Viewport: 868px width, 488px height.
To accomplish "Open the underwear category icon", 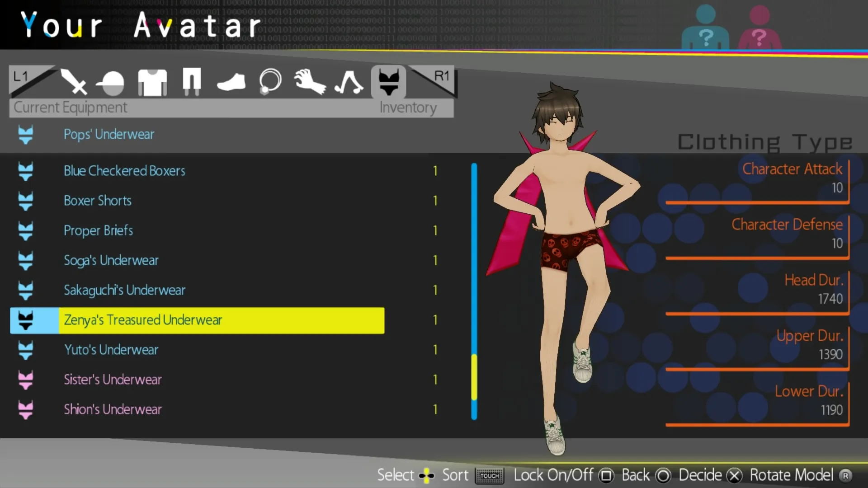I will point(388,82).
